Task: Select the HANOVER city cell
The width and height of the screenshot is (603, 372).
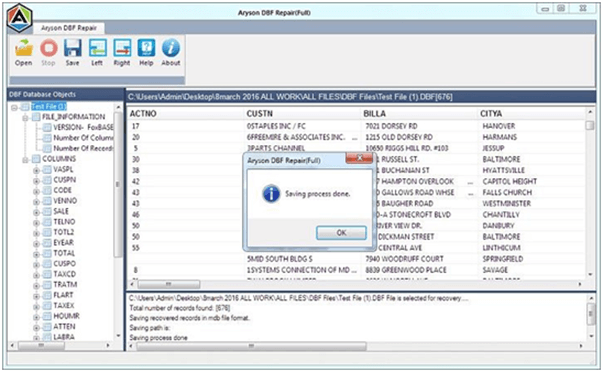Action: [498, 126]
